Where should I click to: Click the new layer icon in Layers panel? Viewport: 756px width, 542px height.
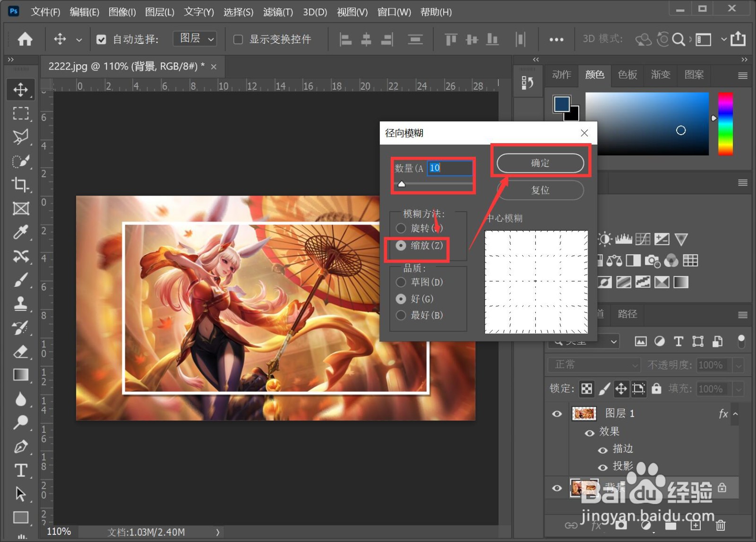coord(695,525)
